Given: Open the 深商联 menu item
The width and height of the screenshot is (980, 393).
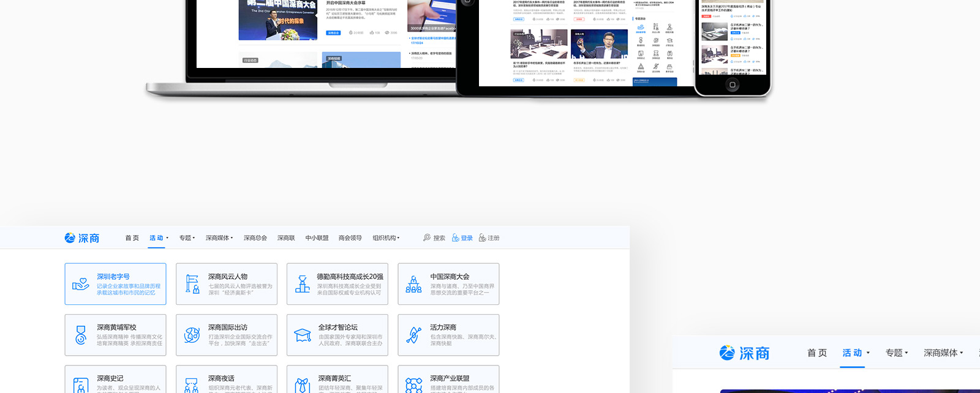Looking at the screenshot, I should [x=286, y=238].
